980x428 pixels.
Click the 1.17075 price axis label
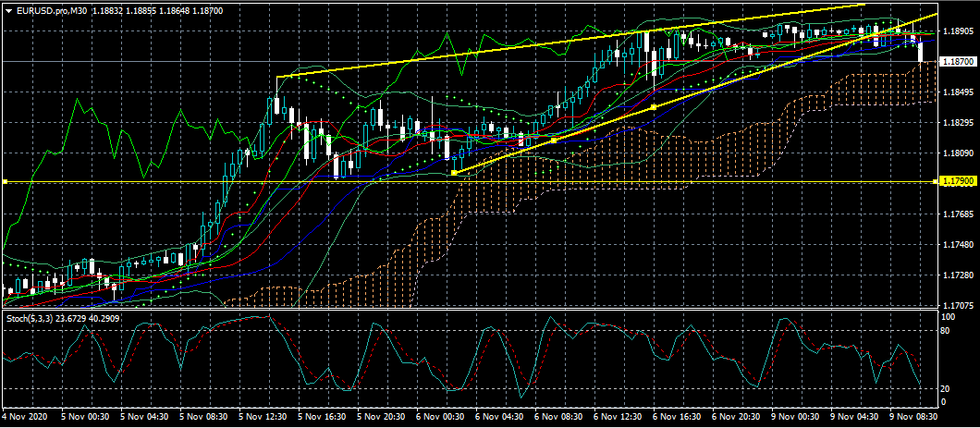[959, 306]
